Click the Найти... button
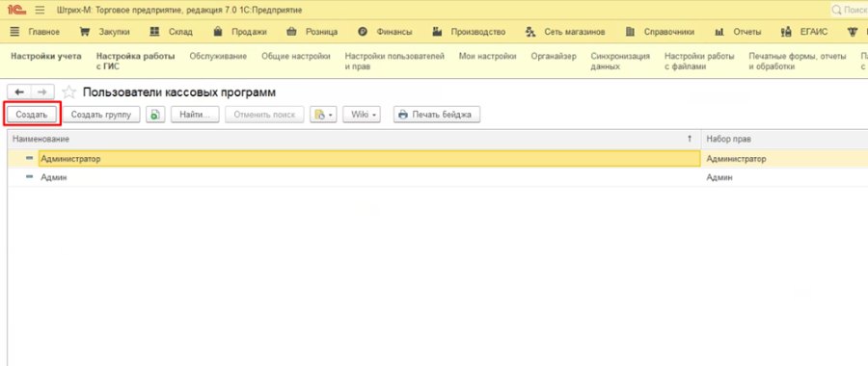 tap(196, 115)
